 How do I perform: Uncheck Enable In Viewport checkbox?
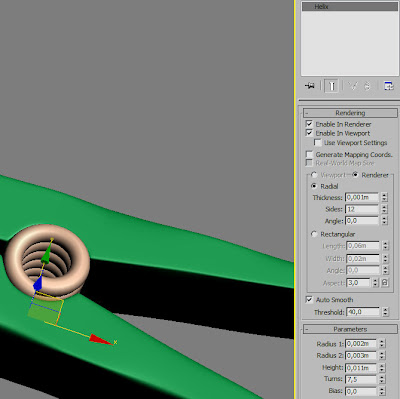pos(309,133)
